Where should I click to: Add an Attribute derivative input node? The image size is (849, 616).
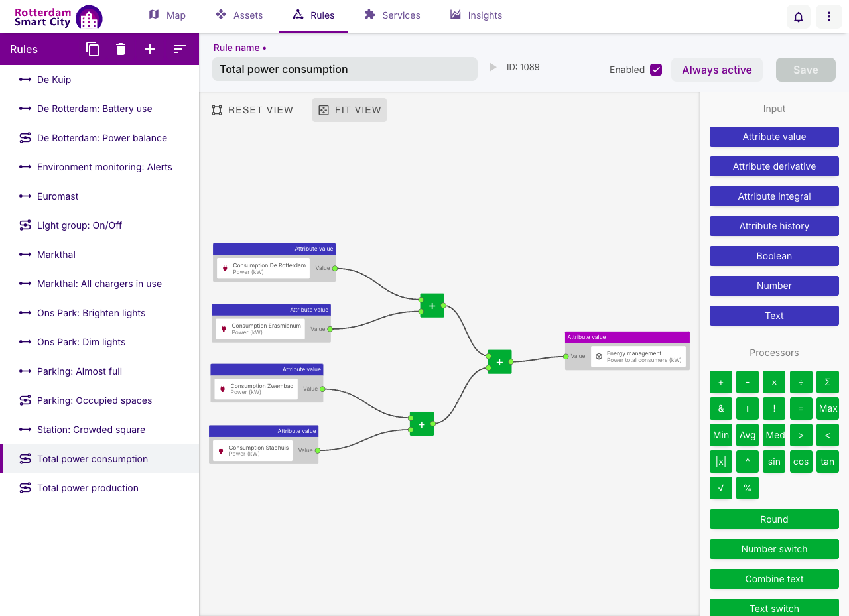tap(774, 166)
